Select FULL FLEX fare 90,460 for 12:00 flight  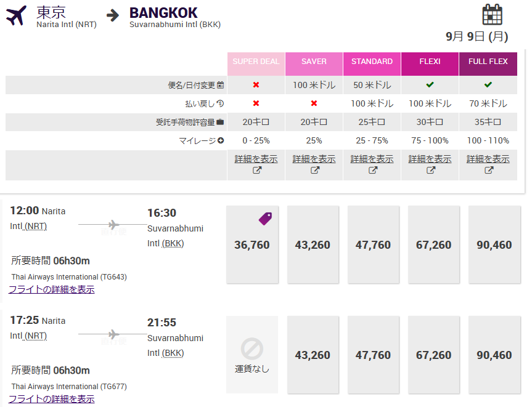click(x=494, y=244)
